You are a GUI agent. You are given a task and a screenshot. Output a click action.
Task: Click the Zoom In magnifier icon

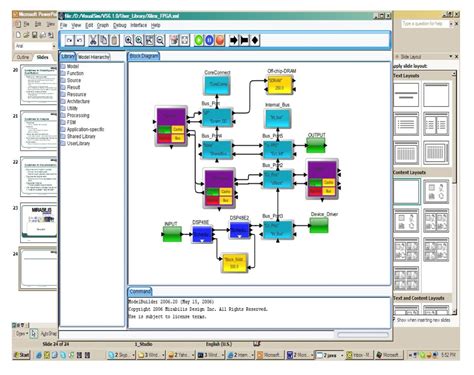tap(128, 40)
